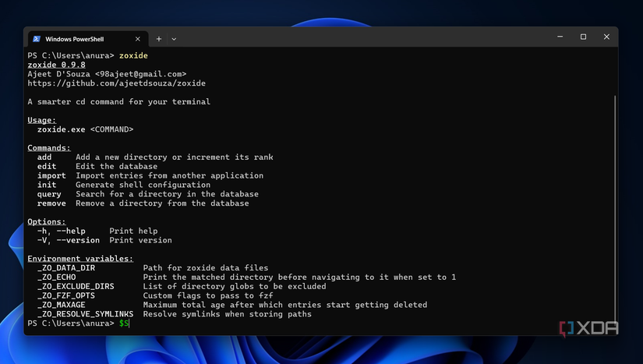Click the _ZO_DATA_DIR variable
This screenshot has width=643, height=364.
pos(66,268)
